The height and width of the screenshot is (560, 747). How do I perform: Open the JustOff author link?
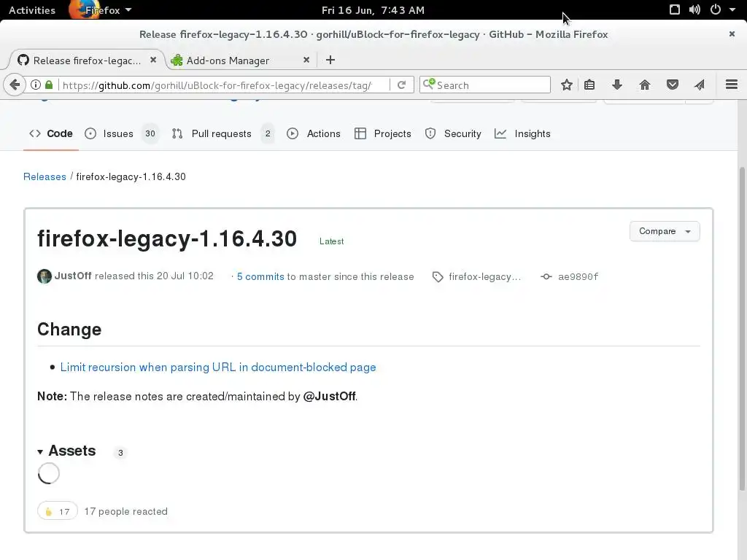pos(73,276)
